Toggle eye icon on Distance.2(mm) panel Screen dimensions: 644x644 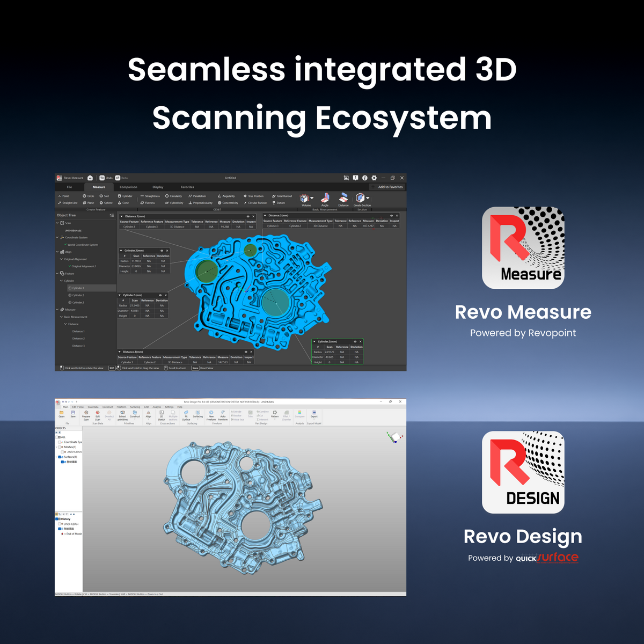(x=391, y=216)
